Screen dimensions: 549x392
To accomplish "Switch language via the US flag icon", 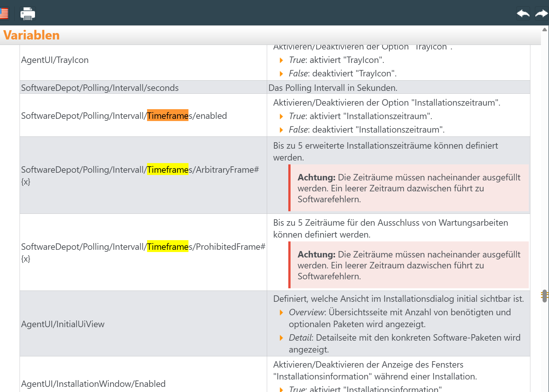I will point(4,14).
